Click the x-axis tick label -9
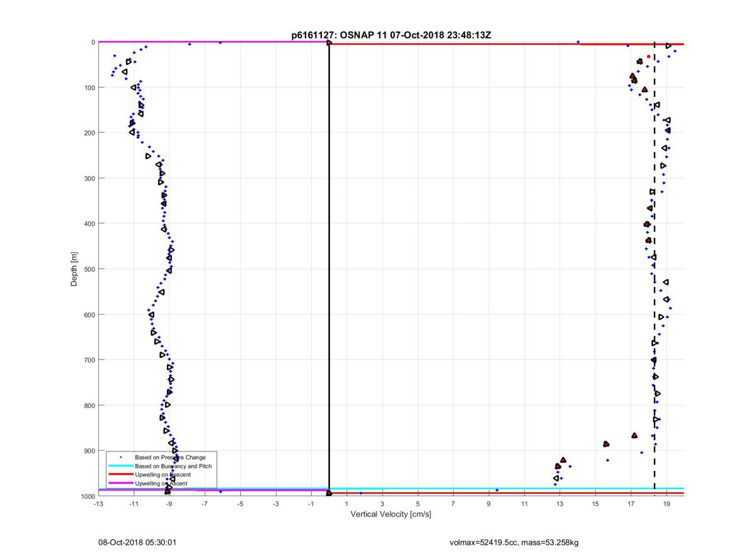Screen dimensions: 756x558 pos(169,504)
